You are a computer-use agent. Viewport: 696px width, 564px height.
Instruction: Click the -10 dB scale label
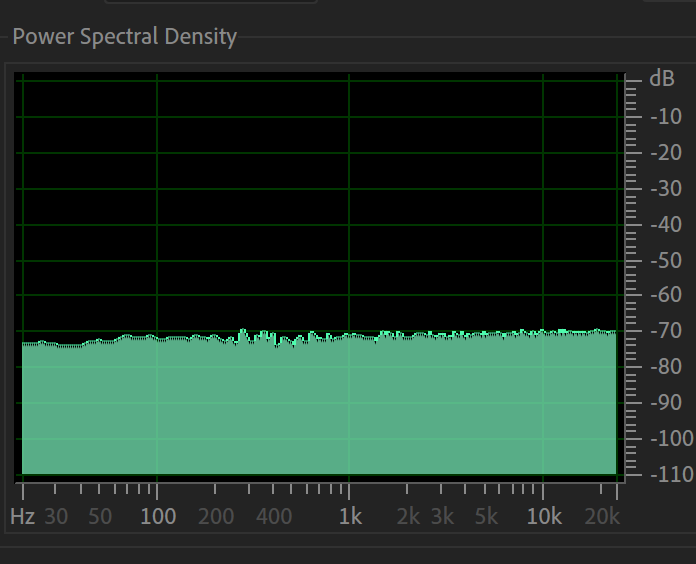(x=666, y=117)
